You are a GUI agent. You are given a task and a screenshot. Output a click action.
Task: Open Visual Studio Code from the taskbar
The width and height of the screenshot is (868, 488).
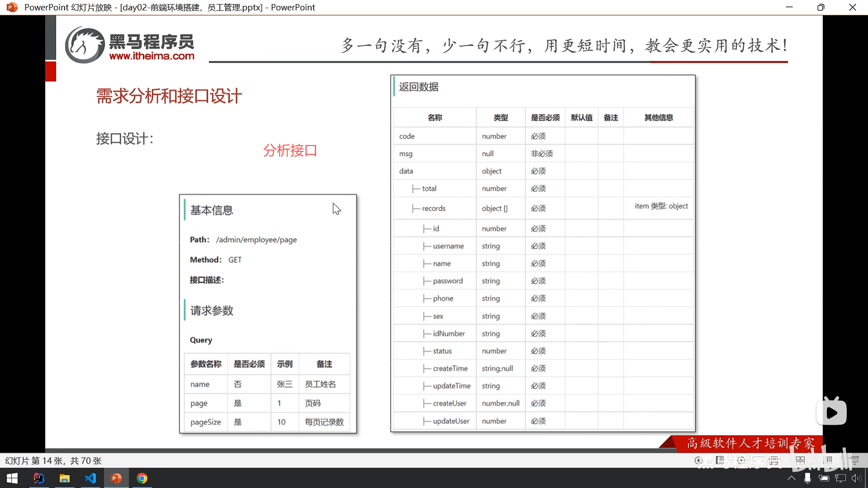tap(90, 478)
